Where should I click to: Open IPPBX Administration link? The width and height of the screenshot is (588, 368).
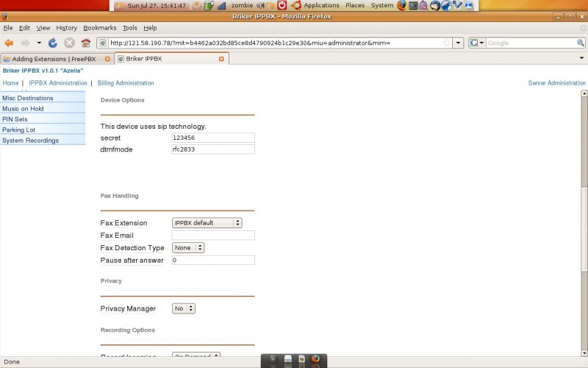(x=58, y=83)
